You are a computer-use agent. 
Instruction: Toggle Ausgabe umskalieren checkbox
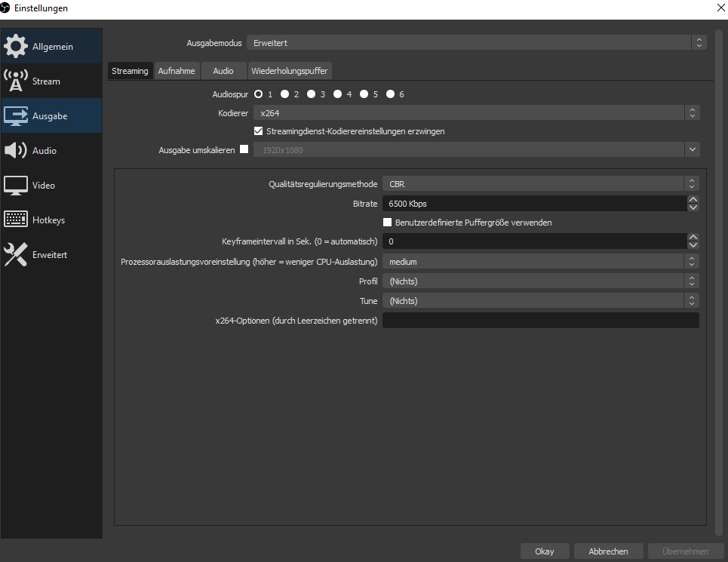pyautogui.click(x=244, y=149)
